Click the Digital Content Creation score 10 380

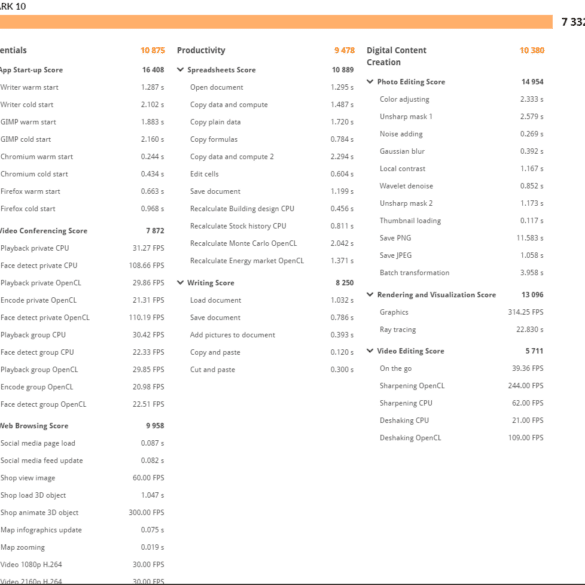[x=532, y=50]
